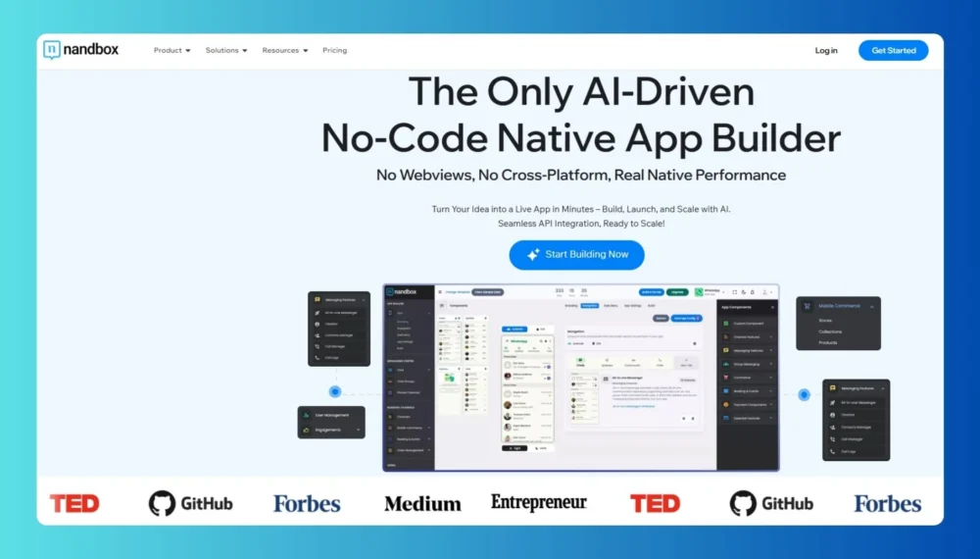Open the Product dropdown menu
The width and height of the screenshot is (980, 559).
coord(171,50)
